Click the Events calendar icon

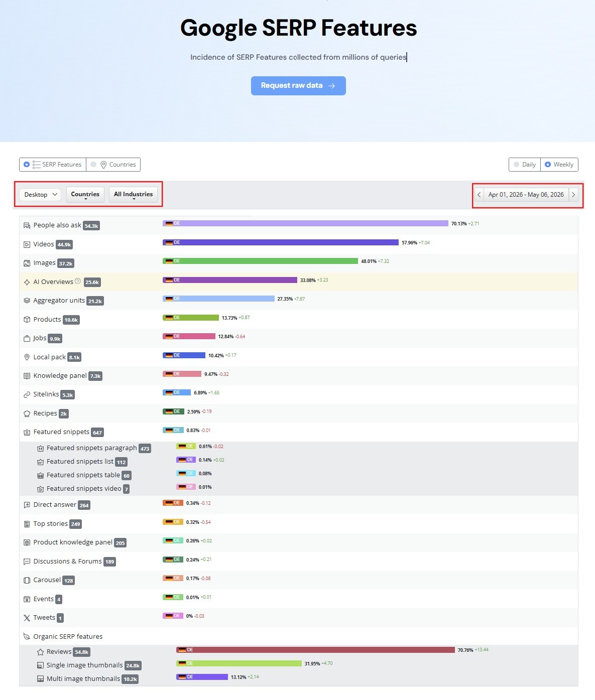point(27,600)
